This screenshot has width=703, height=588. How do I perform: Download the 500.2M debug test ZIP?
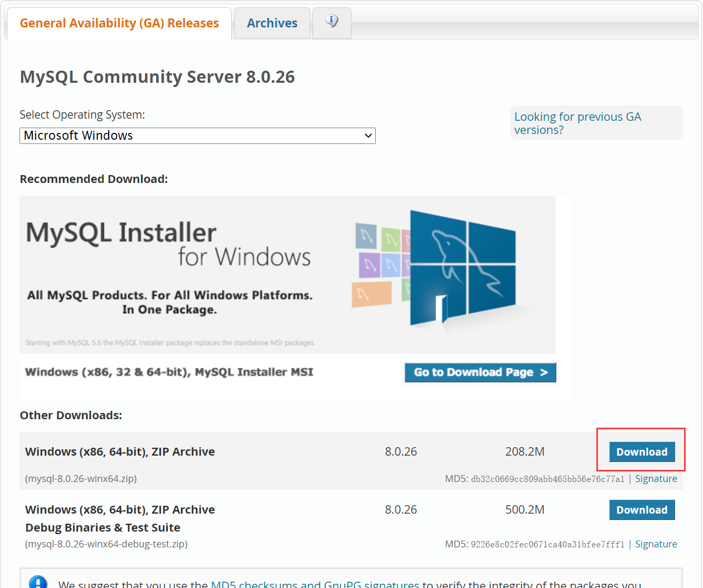click(642, 510)
